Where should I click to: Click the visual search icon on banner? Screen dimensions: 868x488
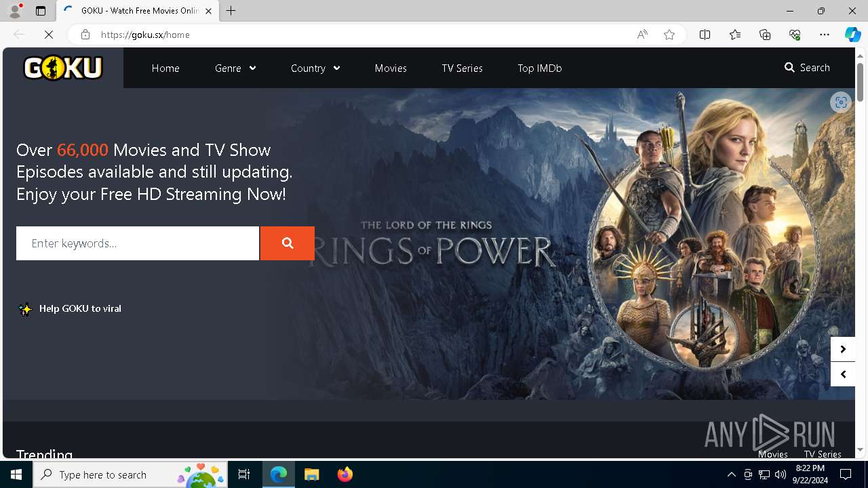click(841, 102)
